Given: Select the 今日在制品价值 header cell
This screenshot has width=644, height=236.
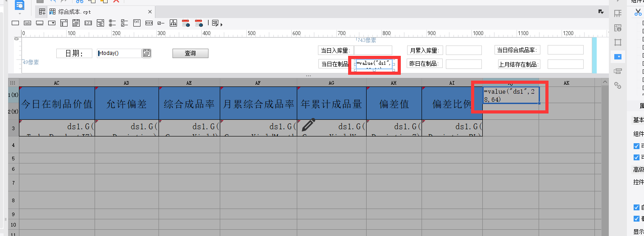Looking at the screenshot, I should (57, 103).
